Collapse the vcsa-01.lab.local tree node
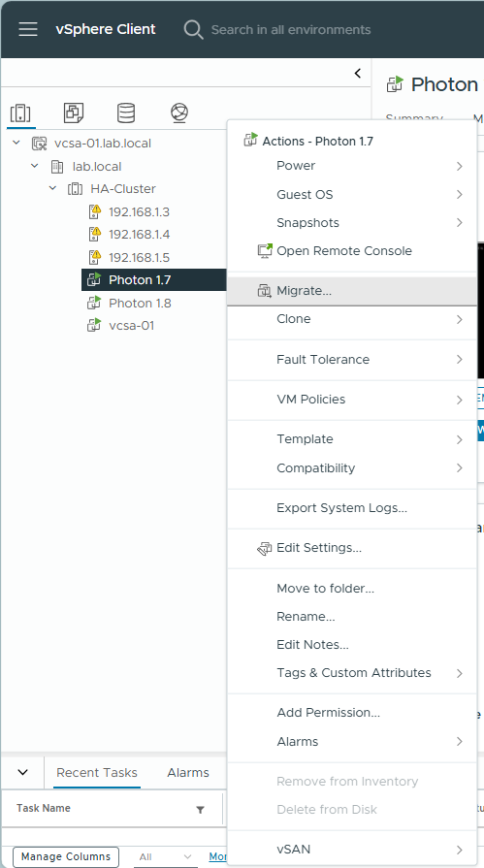The width and height of the screenshot is (484, 868). [x=16, y=143]
